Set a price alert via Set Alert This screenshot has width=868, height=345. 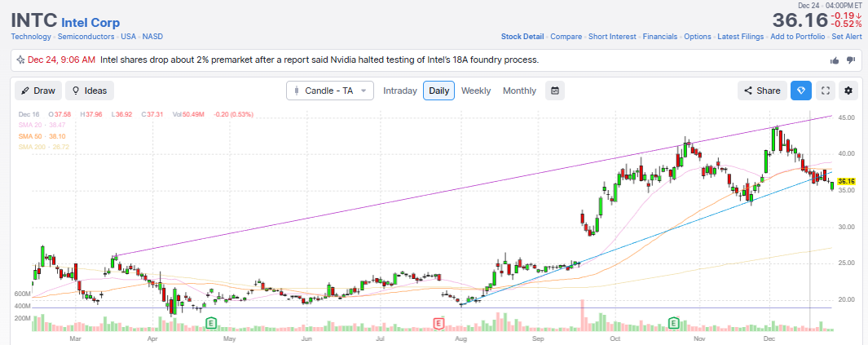click(x=847, y=37)
